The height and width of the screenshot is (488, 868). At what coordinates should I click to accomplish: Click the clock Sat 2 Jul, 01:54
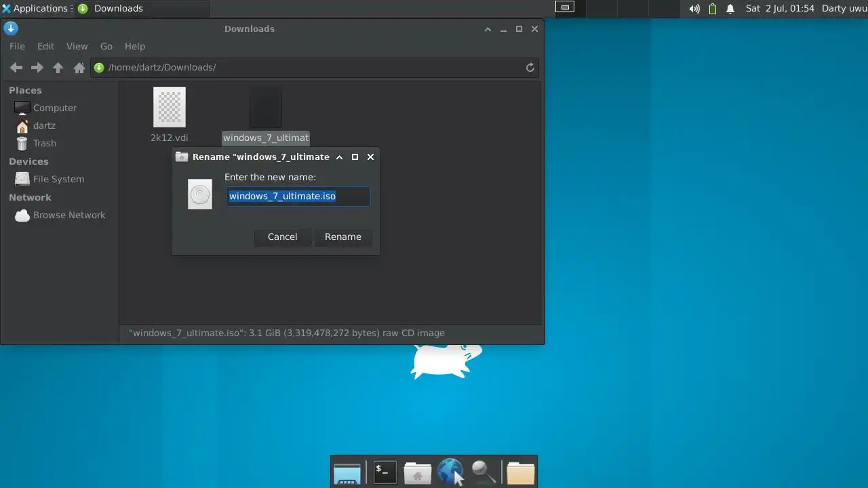pyautogui.click(x=780, y=8)
